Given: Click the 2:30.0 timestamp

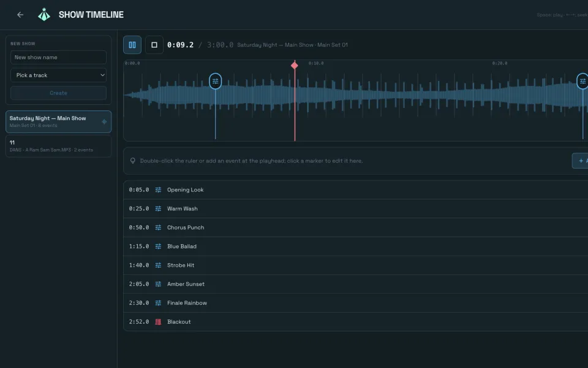Looking at the screenshot, I should pos(139,303).
